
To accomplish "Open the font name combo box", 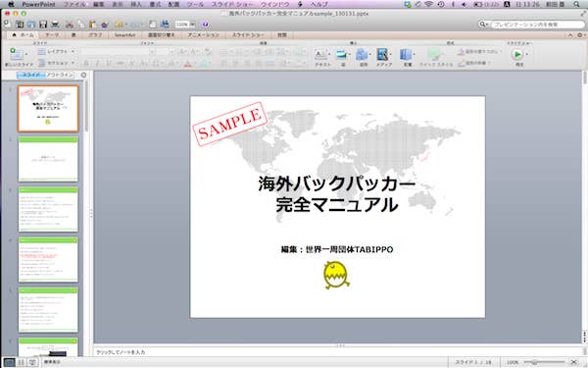I will [119, 51].
